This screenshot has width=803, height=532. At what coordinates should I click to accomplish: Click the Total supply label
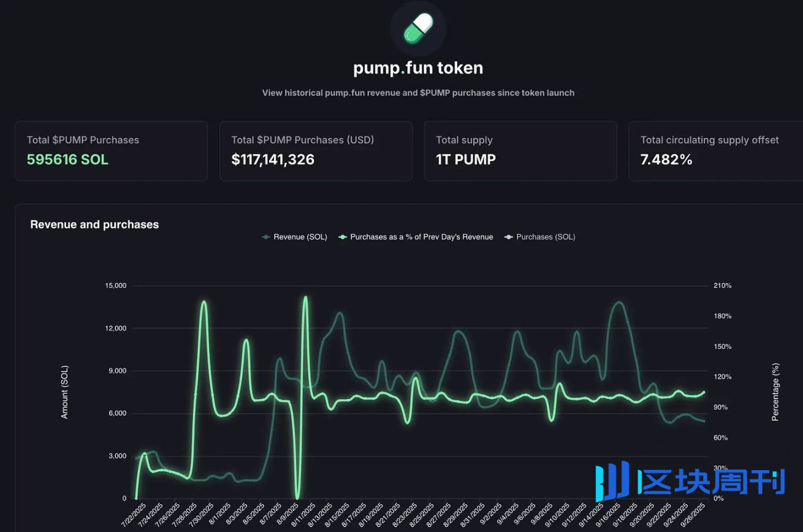pyautogui.click(x=464, y=140)
